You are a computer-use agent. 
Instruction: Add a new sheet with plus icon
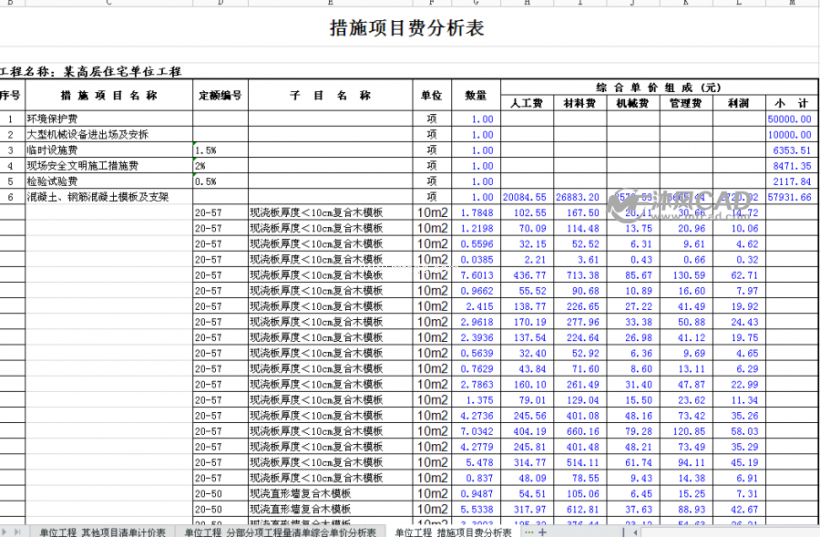(542, 532)
